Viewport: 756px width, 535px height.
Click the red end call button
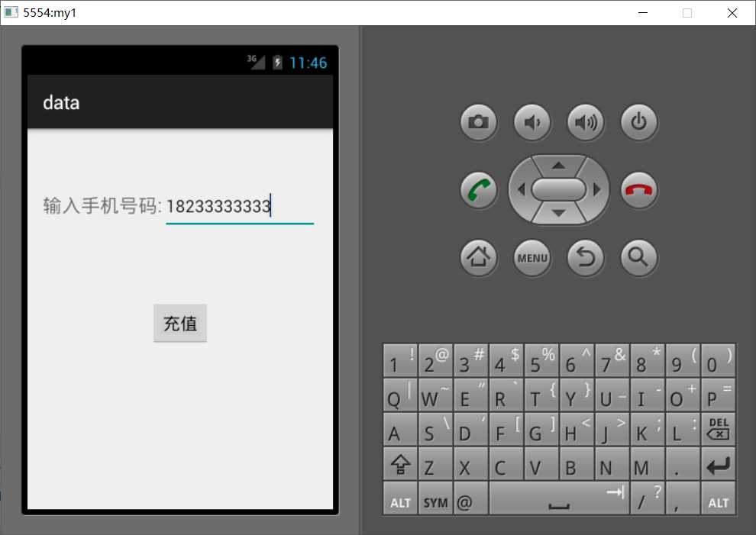pyautogui.click(x=639, y=190)
